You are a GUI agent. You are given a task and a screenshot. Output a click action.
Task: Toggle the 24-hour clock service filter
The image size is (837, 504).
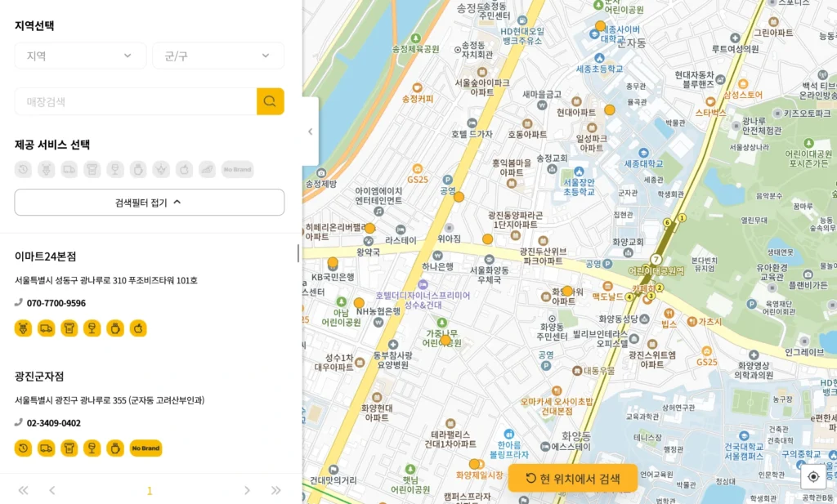(x=23, y=169)
